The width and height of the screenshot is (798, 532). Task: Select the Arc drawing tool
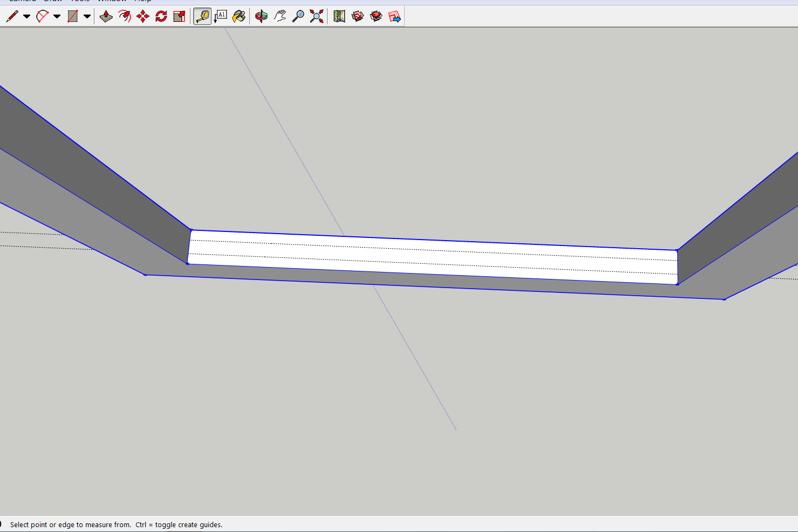[42, 16]
